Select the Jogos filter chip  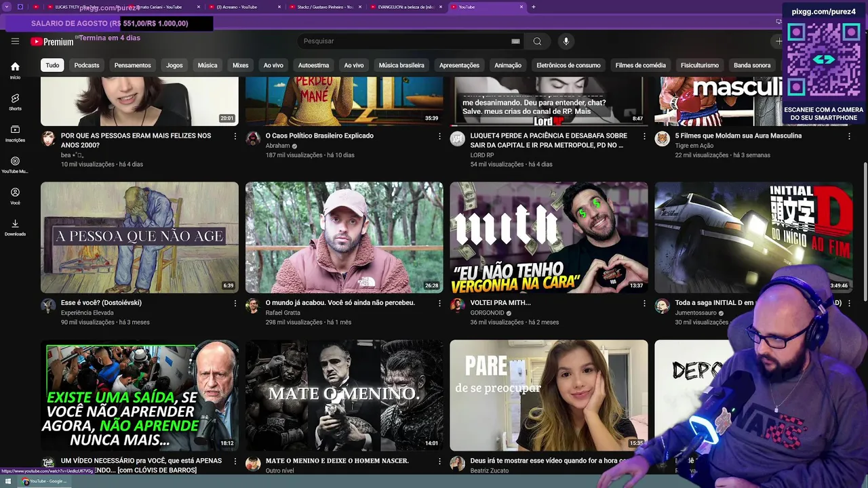click(174, 65)
